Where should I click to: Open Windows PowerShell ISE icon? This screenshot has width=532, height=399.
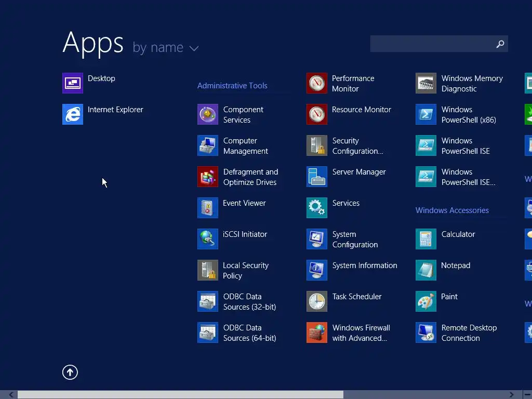click(x=426, y=145)
